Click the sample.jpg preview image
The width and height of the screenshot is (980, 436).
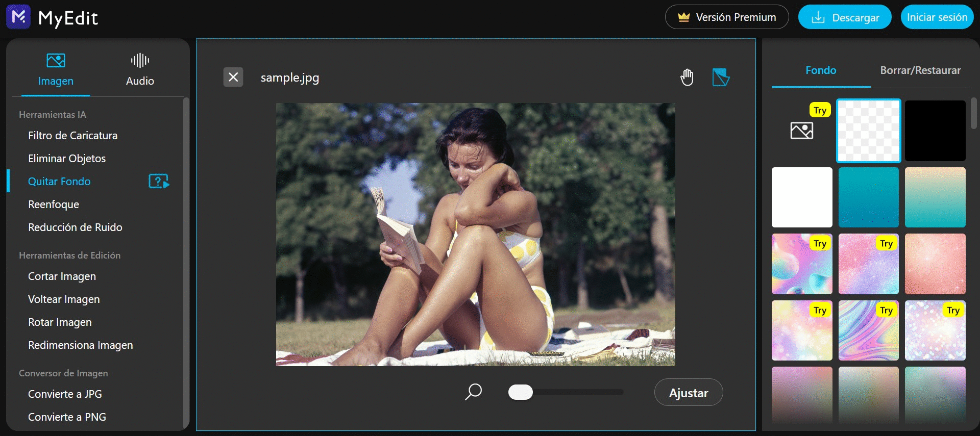(475, 235)
